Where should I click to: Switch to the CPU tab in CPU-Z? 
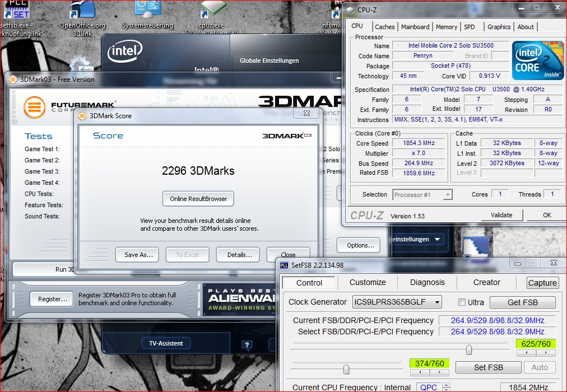[x=357, y=26]
